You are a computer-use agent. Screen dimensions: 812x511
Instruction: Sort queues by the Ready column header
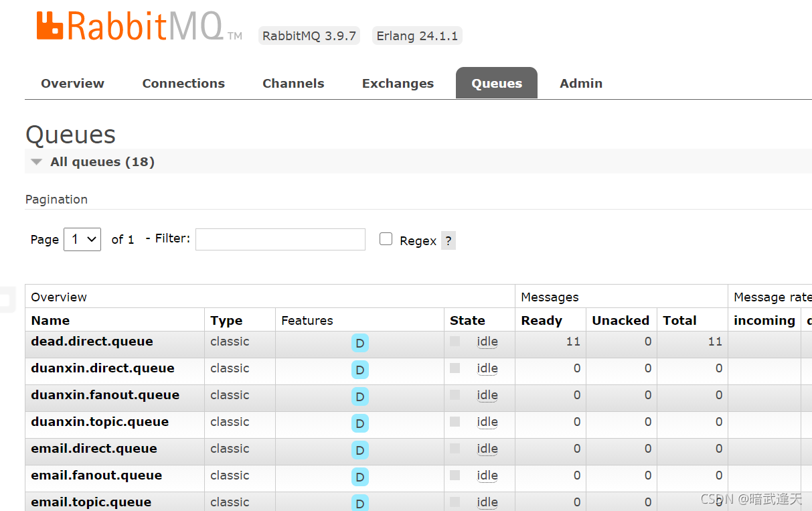coord(542,320)
